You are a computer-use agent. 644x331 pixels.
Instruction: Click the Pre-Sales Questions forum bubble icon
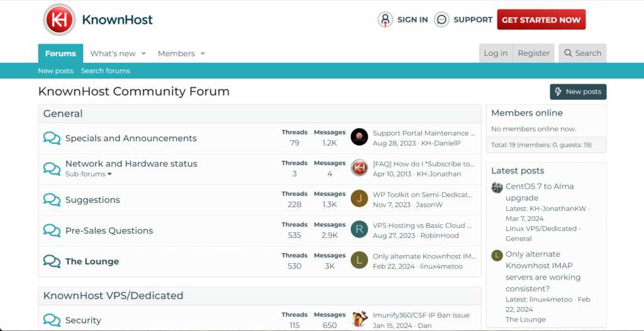pos(52,231)
